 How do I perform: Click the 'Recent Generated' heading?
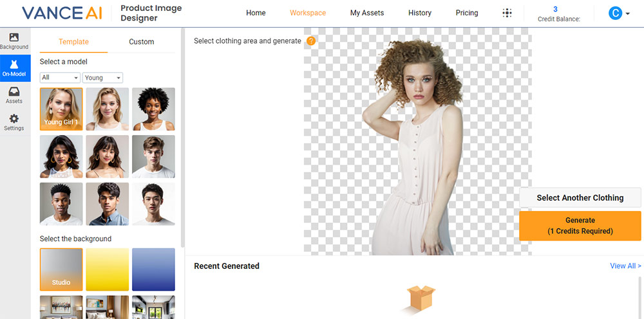click(x=226, y=266)
